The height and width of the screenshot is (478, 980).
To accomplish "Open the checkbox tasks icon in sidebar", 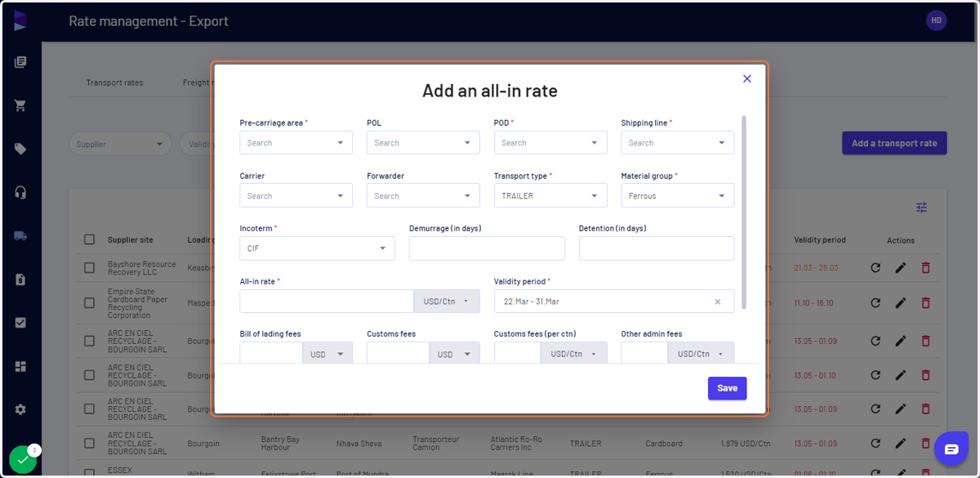I will (x=20, y=323).
